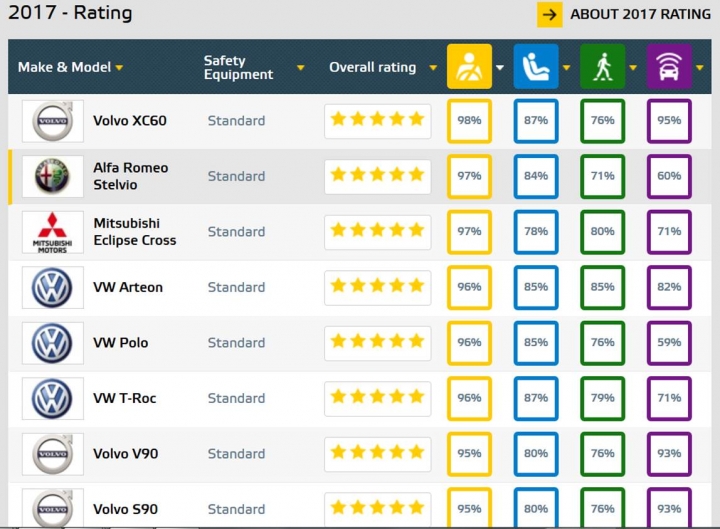
Task: Sort using arrow next to Safety Assist icon
Action: [x=700, y=68]
